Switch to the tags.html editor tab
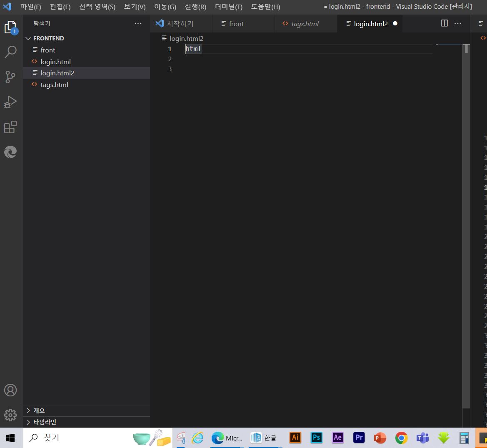The height and width of the screenshot is (448, 487). tap(306, 24)
